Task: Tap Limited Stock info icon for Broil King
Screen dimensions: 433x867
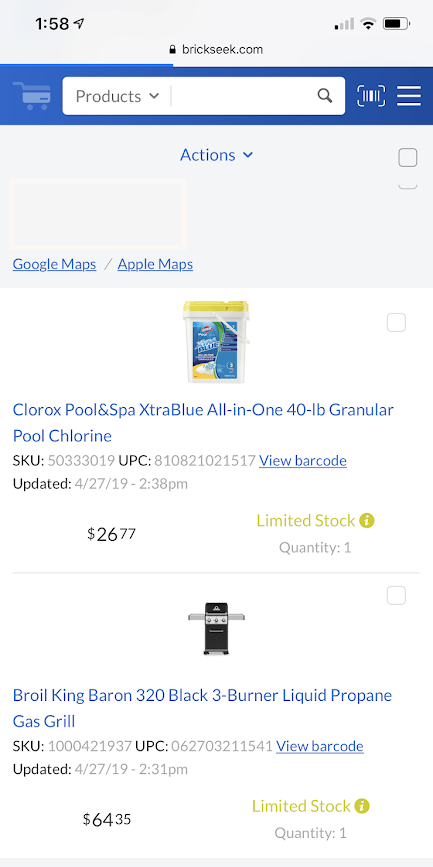Action: pyautogui.click(x=362, y=806)
